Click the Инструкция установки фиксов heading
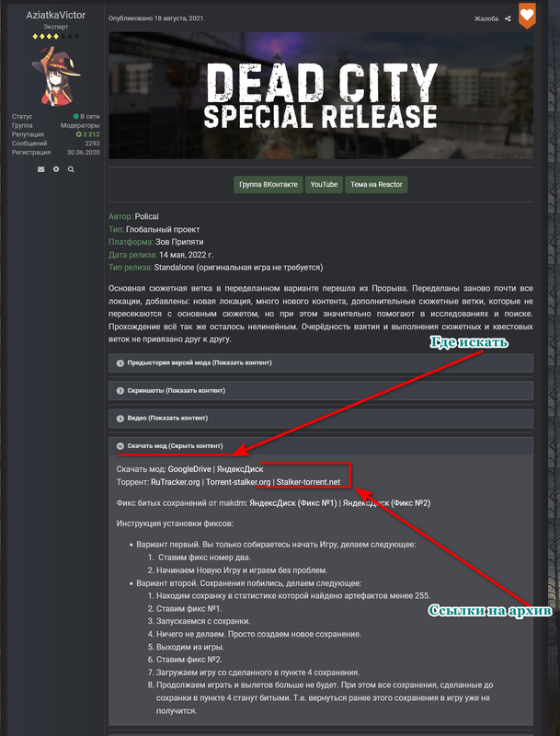Viewport: 560px width, 736px height. pyautogui.click(x=175, y=523)
